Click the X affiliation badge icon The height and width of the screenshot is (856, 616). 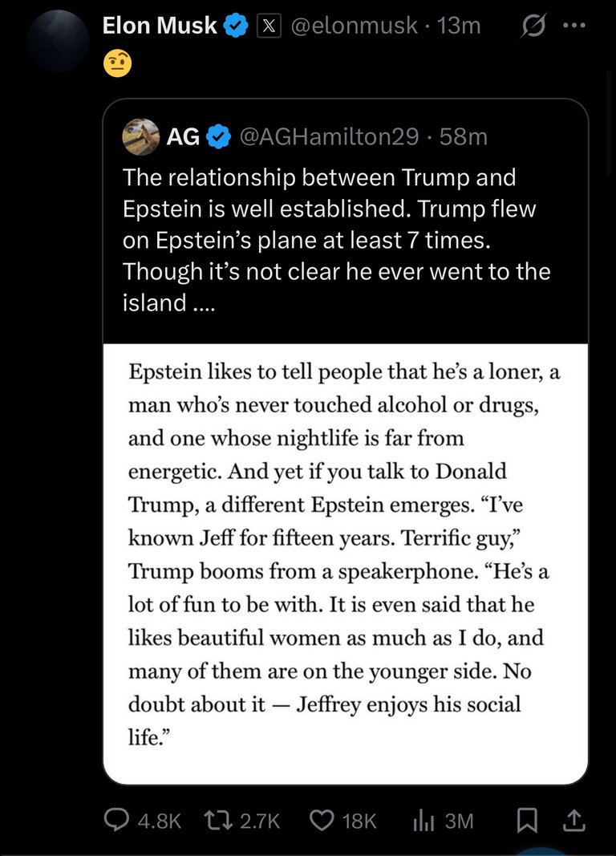click(x=269, y=26)
